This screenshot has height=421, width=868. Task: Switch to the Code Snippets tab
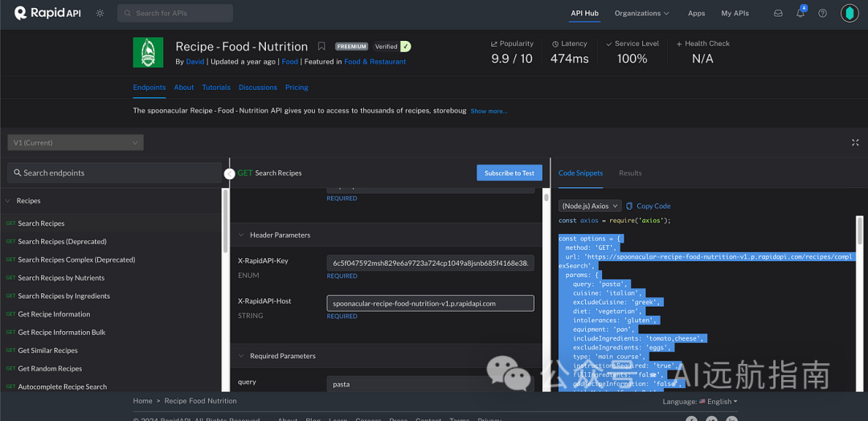[581, 174]
